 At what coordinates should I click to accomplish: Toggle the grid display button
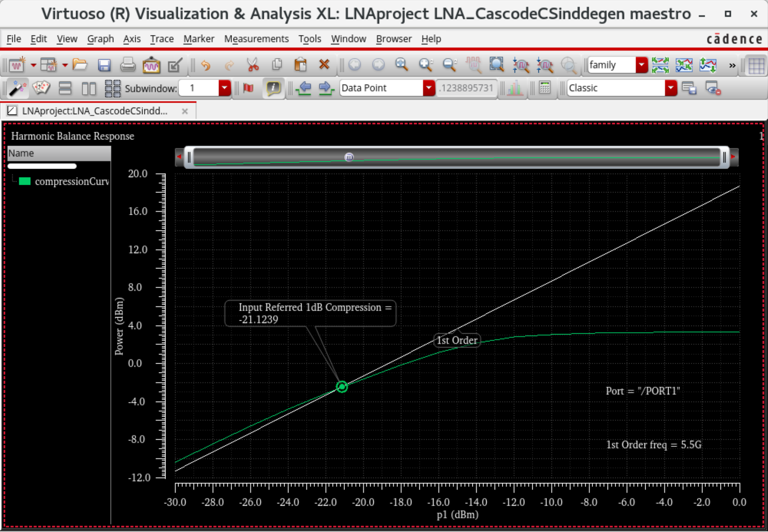[756, 65]
